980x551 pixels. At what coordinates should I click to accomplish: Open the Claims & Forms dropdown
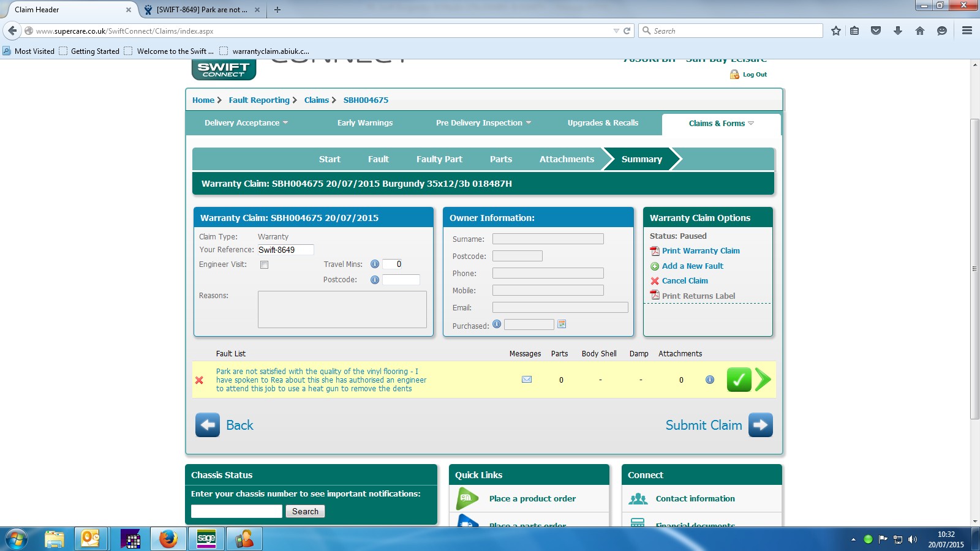721,124
